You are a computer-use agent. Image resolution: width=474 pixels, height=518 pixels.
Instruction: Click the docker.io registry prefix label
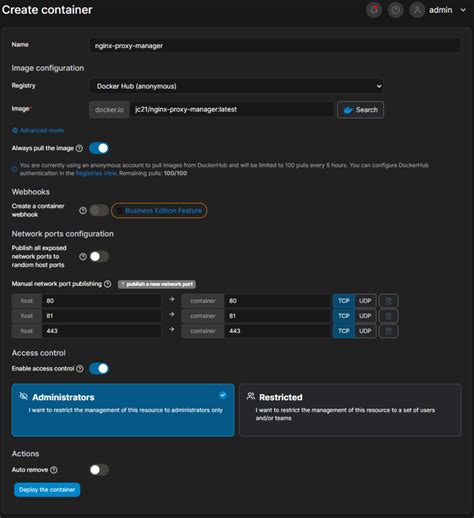point(109,110)
